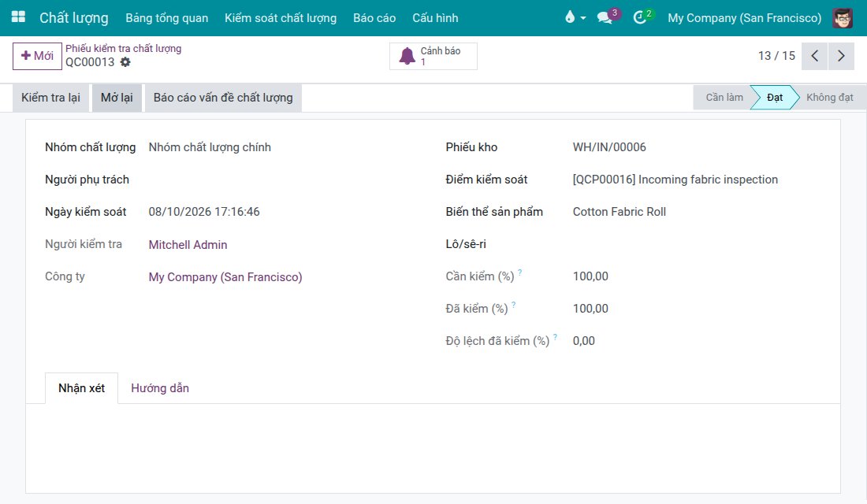Screen dimensions: 867x504
Task: Click the user avatar in top bar
Action: [x=843, y=17]
